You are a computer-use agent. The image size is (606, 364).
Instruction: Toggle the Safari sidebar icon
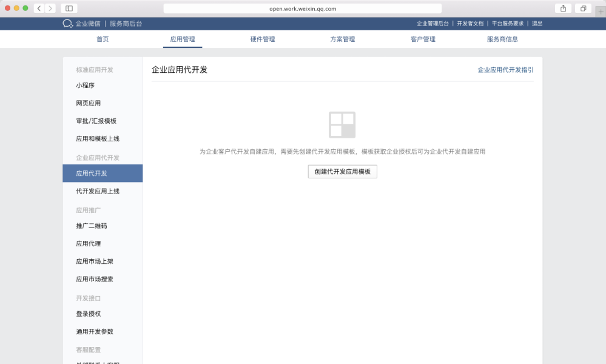69,8
